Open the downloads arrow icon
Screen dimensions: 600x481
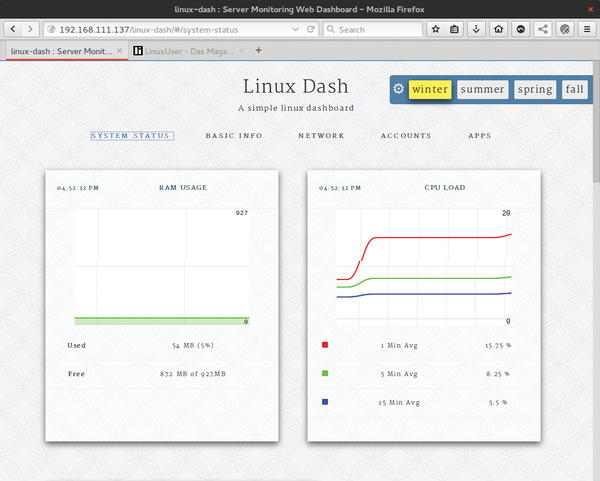(476, 29)
